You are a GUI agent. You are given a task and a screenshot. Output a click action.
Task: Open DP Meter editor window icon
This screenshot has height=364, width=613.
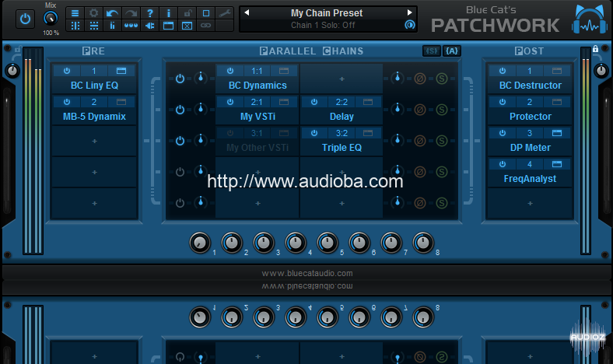(x=557, y=133)
